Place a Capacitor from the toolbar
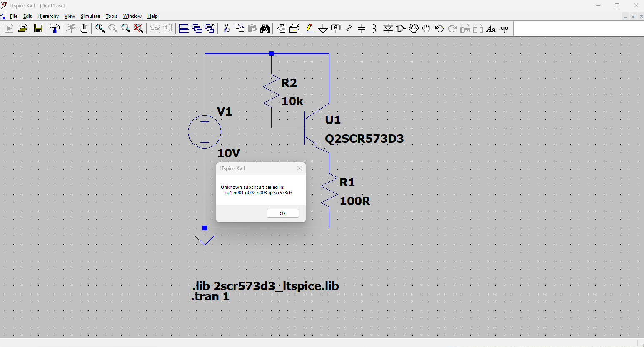 (362, 28)
